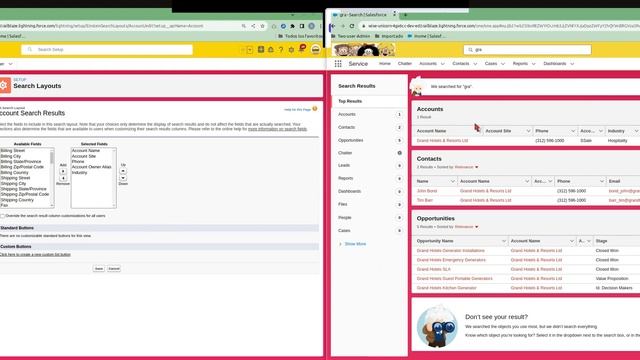Open Two user Admin bookmark folder

click(350, 36)
